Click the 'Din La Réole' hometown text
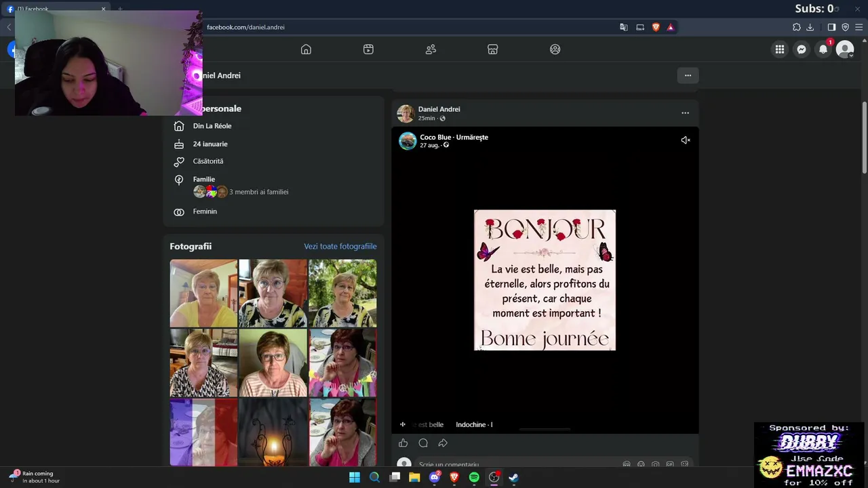This screenshot has height=488, width=868. [x=212, y=126]
